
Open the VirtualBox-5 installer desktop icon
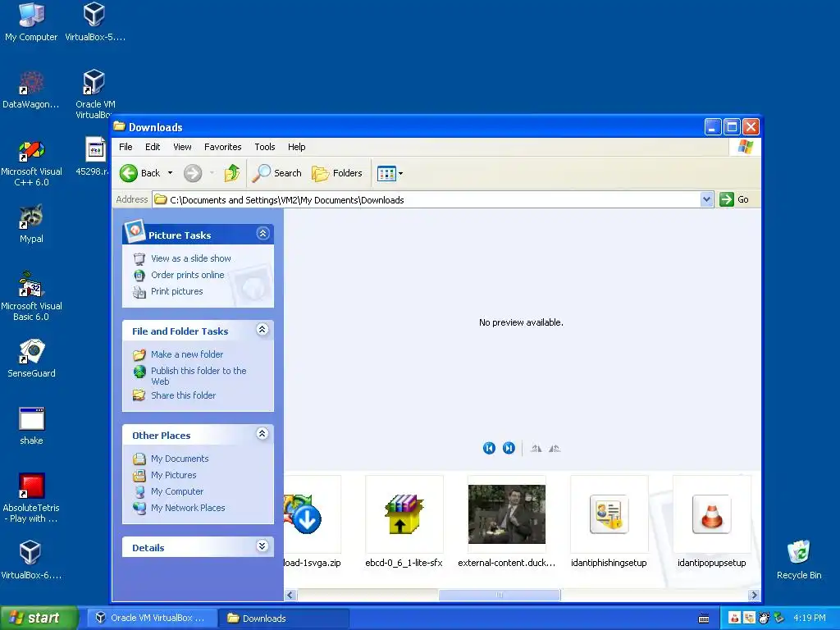coord(95,21)
